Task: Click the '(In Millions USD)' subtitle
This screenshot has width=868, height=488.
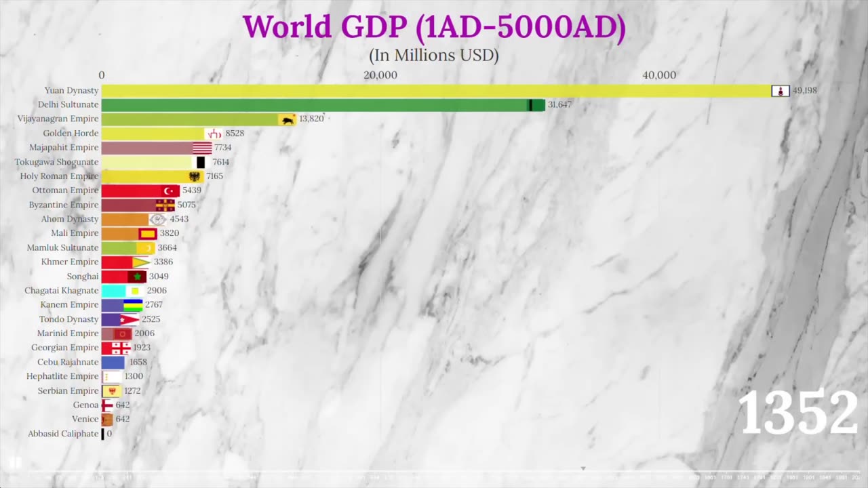Action: [x=434, y=55]
